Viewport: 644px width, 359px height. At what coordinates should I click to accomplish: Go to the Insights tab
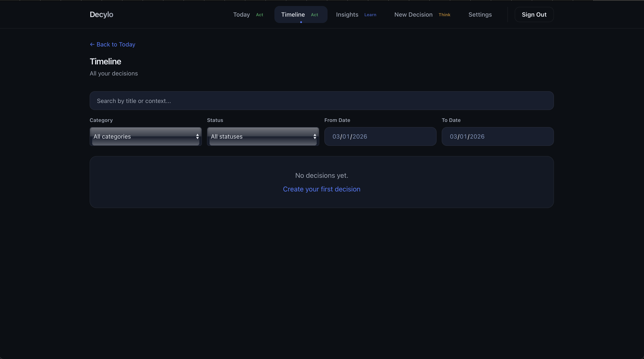coord(356,14)
